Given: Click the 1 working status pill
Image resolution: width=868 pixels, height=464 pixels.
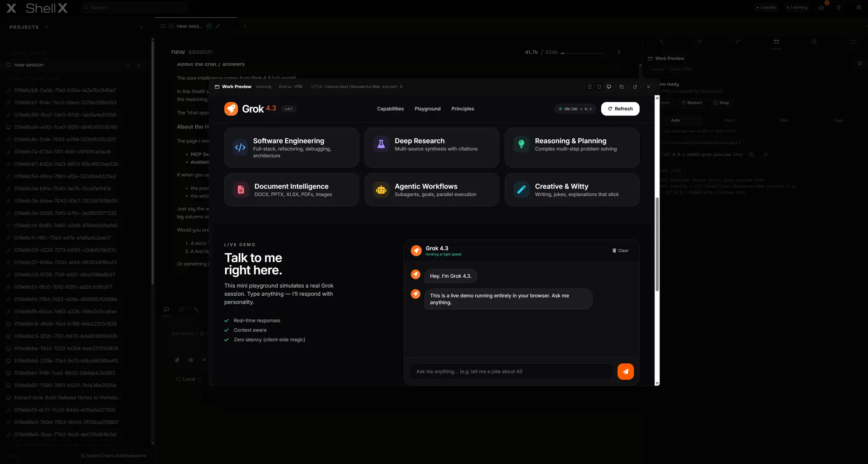Looking at the screenshot, I should [x=797, y=8].
